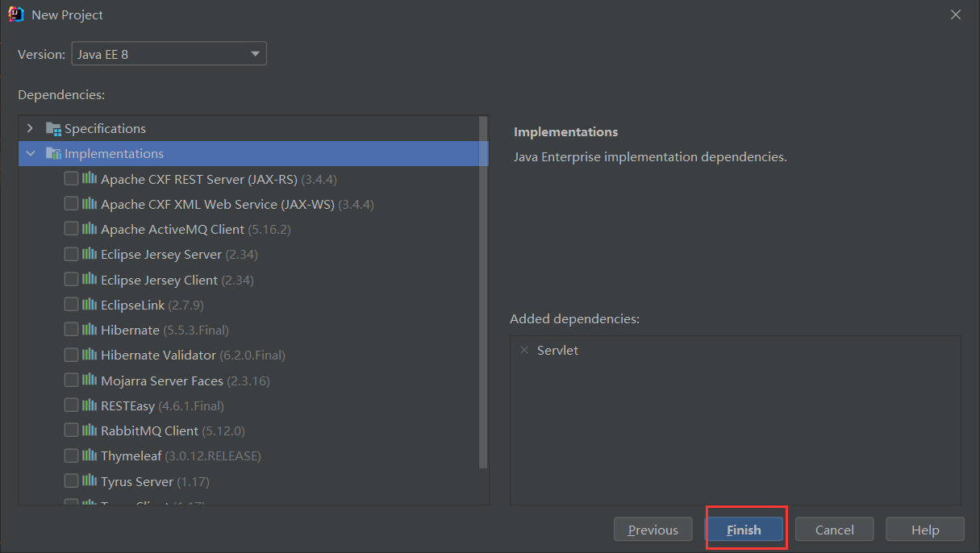Select Servlet in Added dependencies list
980x553 pixels.
[557, 351]
